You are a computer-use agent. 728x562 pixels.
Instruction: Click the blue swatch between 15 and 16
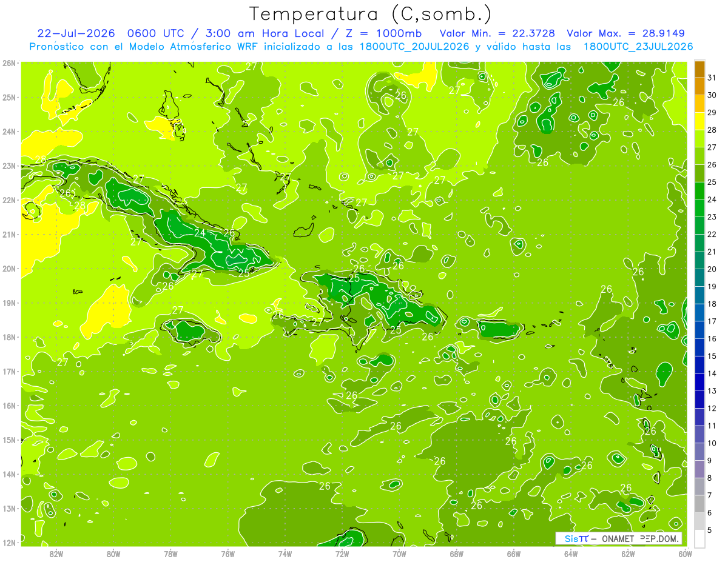click(699, 347)
